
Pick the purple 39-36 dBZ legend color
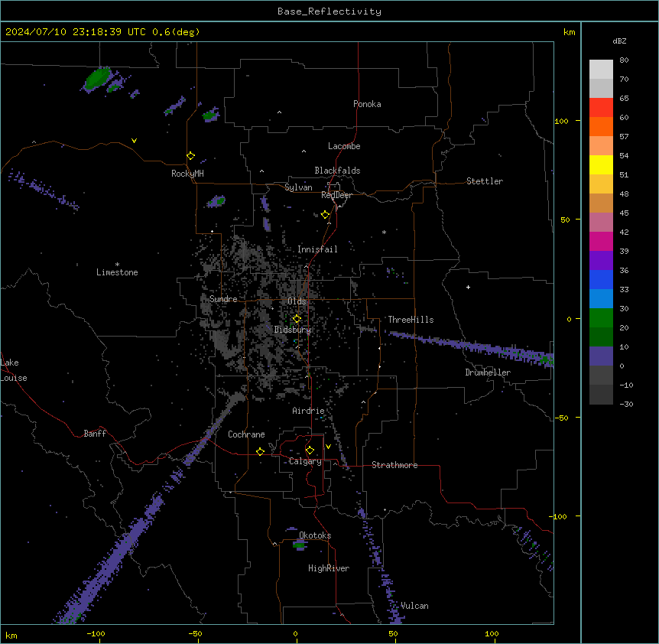(601, 261)
